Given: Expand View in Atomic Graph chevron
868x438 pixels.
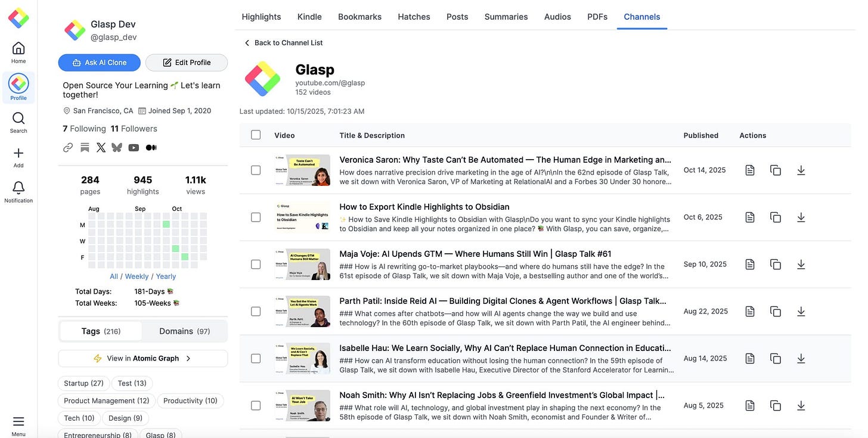Looking at the screenshot, I should tap(188, 358).
